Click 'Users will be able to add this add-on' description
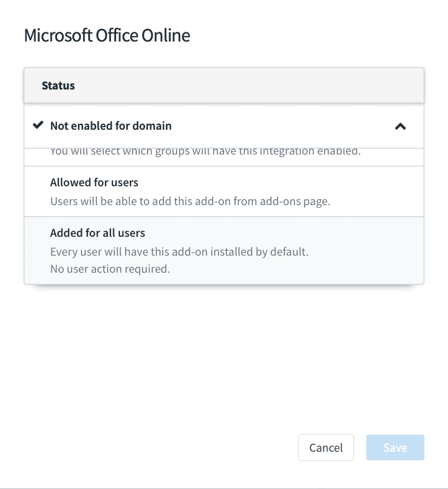This screenshot has height=489, width=448. [x=190, y=201]
